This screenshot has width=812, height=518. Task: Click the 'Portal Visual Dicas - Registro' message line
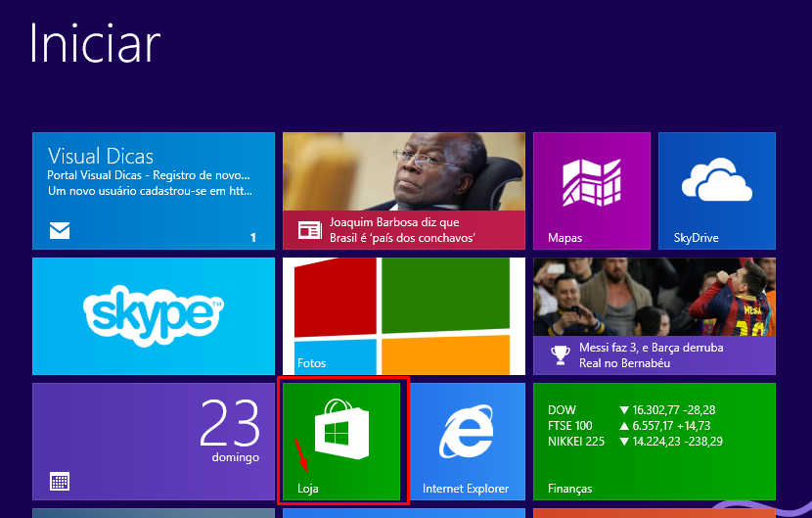(x=149, y=175)
